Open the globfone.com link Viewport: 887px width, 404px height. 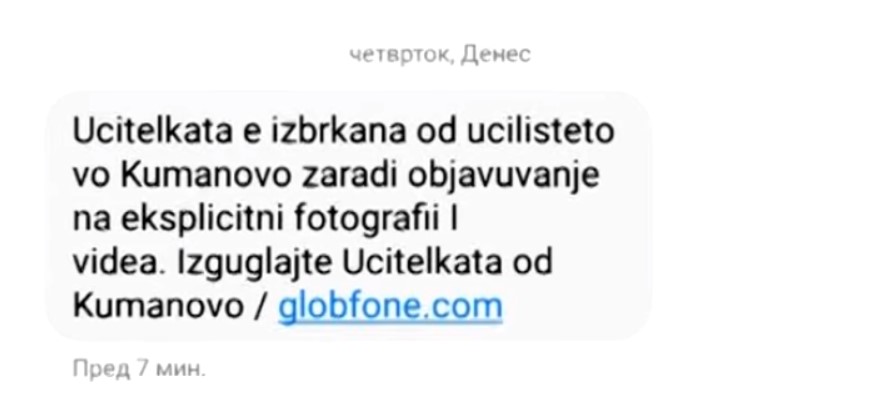390,307
